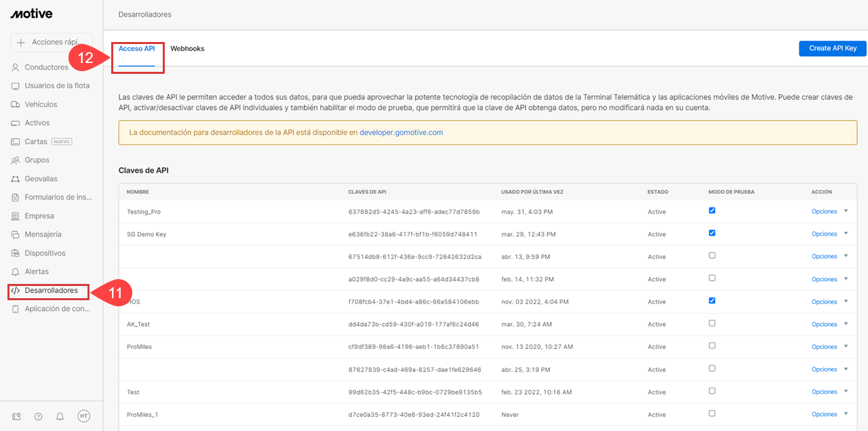This screenshot has width=868, height=431.
Task: Click the help question mark icon
Action: pyautogui.click(x=38, y=416)
